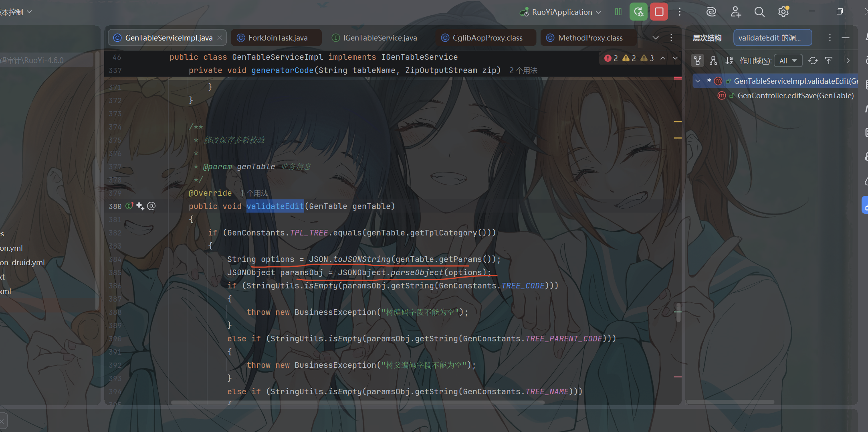The height and width of the screenshot is (432, 868).
Task: Export hierarchy to file icon
Action: pyautogui.click(x=829, y=61)
